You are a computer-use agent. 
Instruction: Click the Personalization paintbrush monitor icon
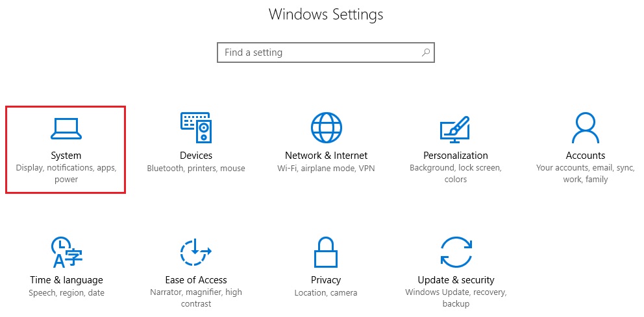455,127
